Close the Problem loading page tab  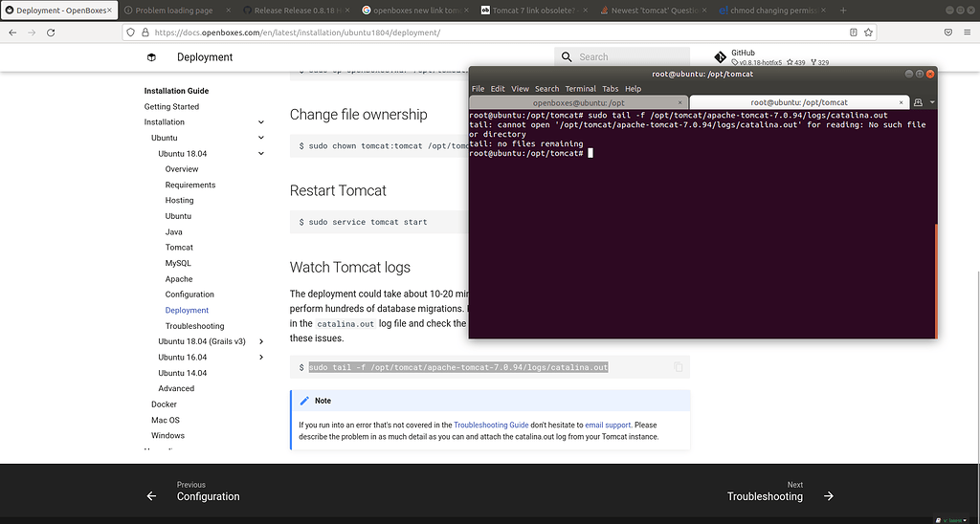(228, 11)
